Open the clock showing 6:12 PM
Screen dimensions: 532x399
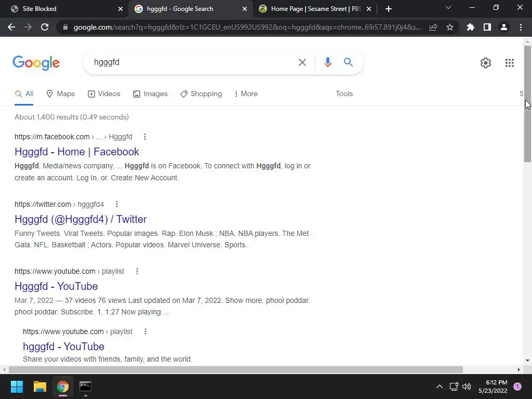coord(493,387)
